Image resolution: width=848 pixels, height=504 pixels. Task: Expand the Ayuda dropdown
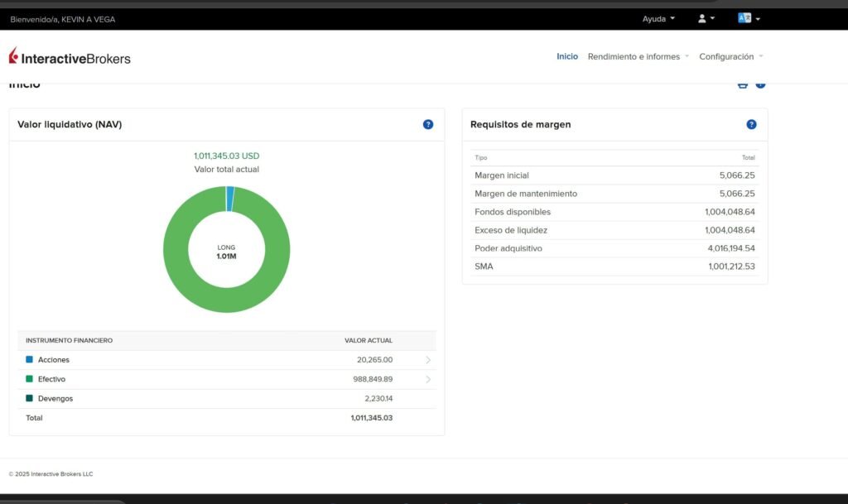point(658,19)
